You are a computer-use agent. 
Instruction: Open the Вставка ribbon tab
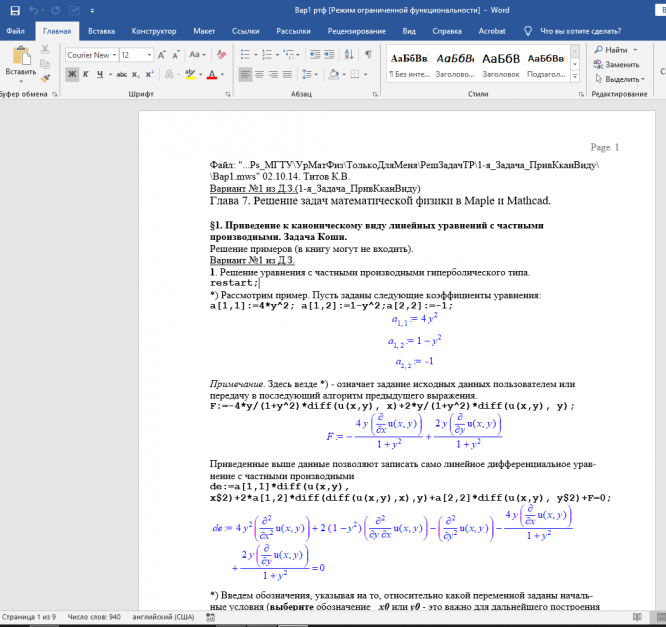(x=101, y=31)
